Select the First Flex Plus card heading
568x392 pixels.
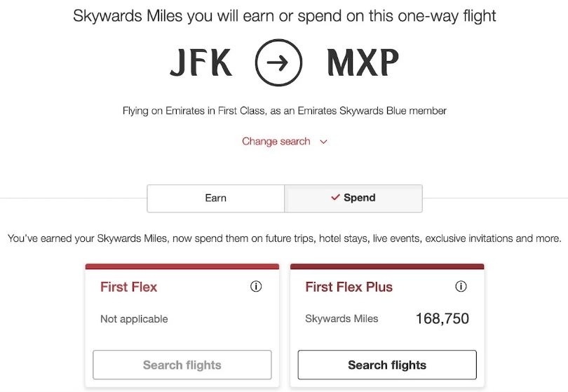pos(349,287)
